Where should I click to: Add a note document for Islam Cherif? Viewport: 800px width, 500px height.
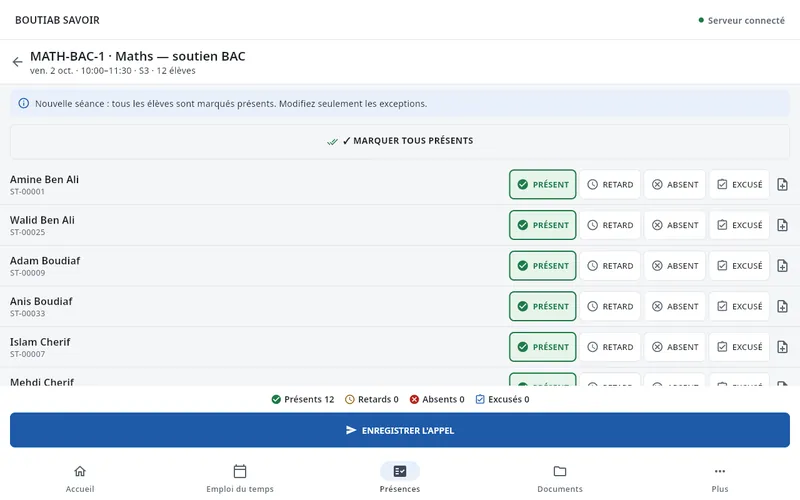tap(782, 347)
